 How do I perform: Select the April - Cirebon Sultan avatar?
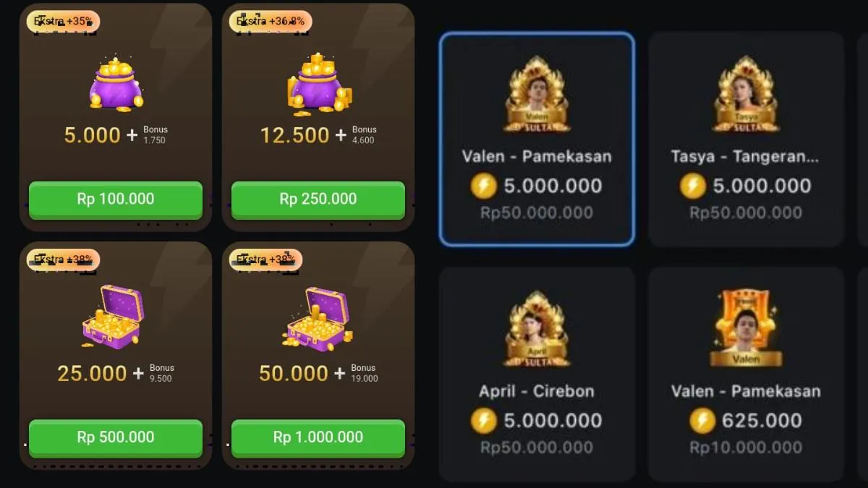537,329
